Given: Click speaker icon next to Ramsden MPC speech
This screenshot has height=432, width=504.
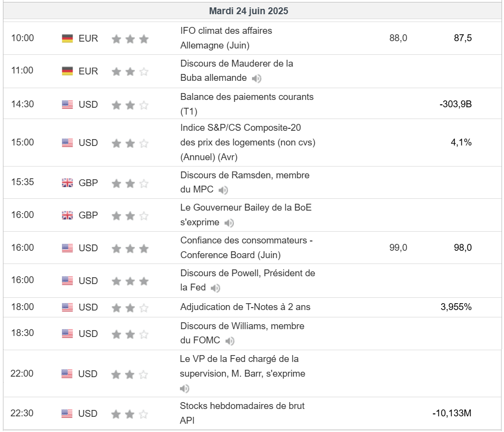Looking at the screenshot, I should point(223,190).
